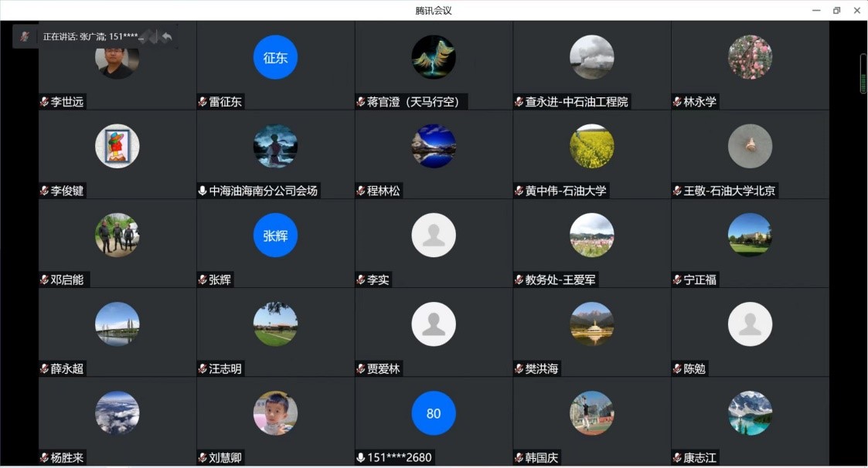Open 黄中伟's yellow flower field avatar
This screenshot has height=468, width=868.
592,147
